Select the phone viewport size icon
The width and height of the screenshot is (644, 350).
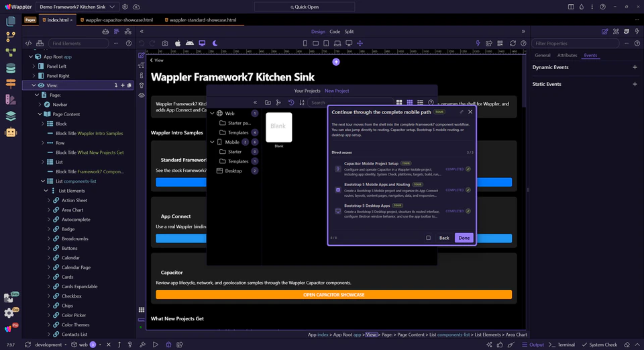pos(305,43)
